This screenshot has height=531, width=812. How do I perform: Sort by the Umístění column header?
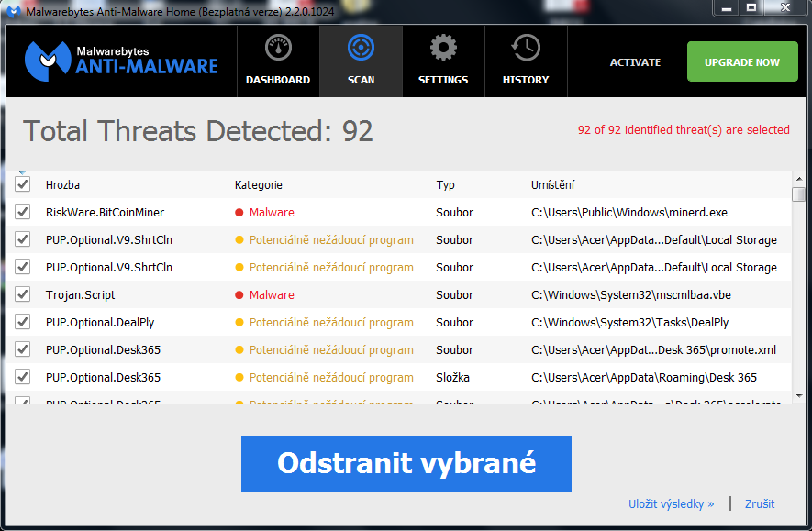552,184
